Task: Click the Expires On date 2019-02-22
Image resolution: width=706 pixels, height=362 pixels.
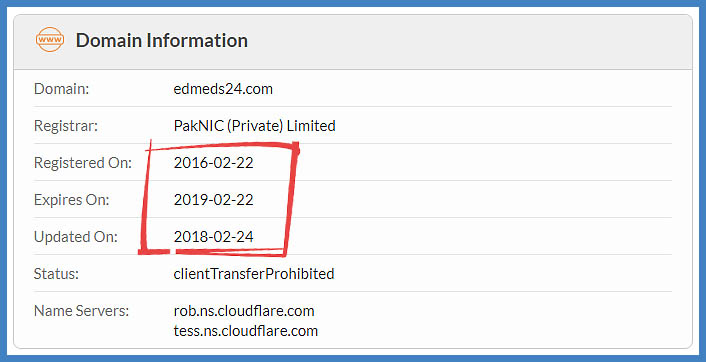Action: [x=213, y=199]
